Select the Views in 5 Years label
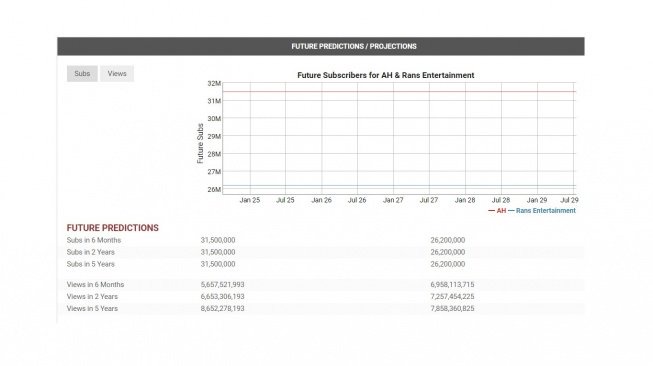The width and height of the screenshot is (653, 366). pyautogui.click(x=92, y=309)
